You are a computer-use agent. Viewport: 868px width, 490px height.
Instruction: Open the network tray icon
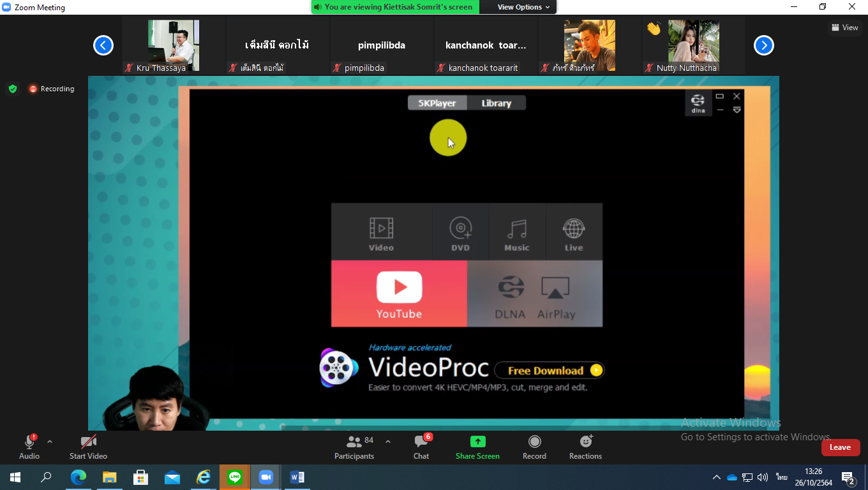(x=747, y=477)
